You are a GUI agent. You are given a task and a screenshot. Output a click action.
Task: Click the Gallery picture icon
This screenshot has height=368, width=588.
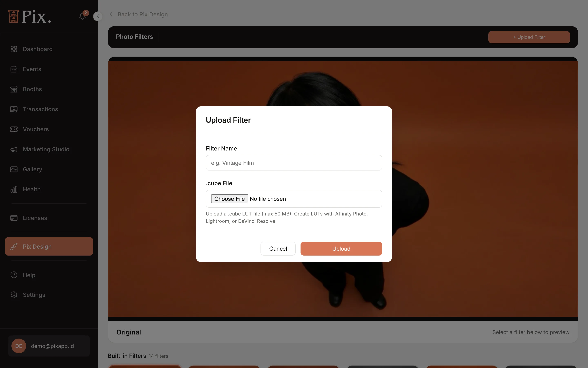14,169
